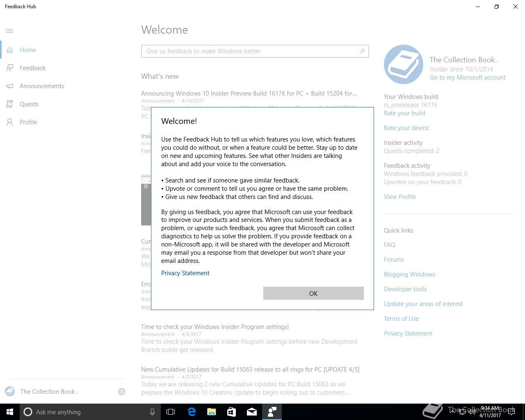Open Windows Store from taskbar
The width and height of the screenshot is (525, 420).
click(x=232, y=412)
